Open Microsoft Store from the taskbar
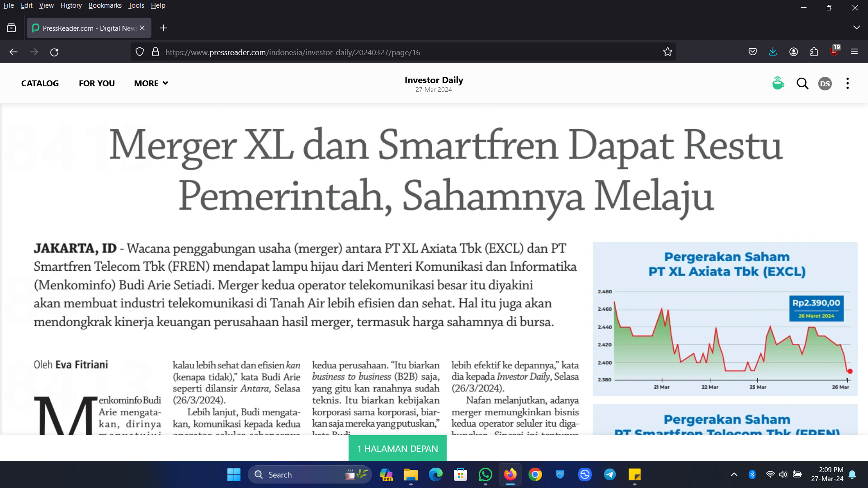Viewport: 868px width, 488px height. [460, 474]
